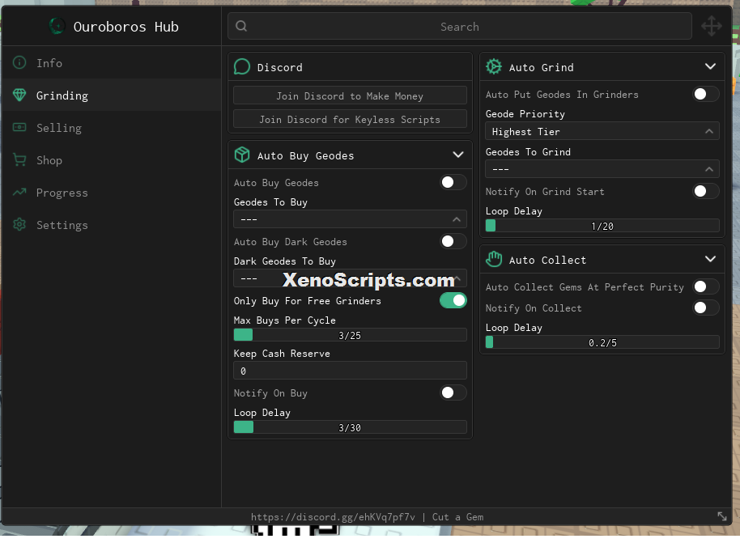The height and width of the screenshot is (560, 740).
Task: Click the Shop cart icon in sidebar
Action: pos(19,159)
